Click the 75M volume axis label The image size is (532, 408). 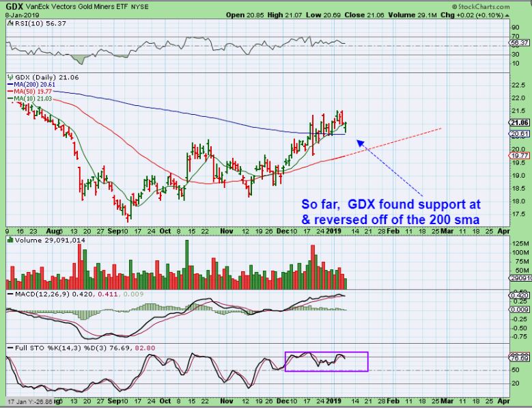tap(521, 261)
